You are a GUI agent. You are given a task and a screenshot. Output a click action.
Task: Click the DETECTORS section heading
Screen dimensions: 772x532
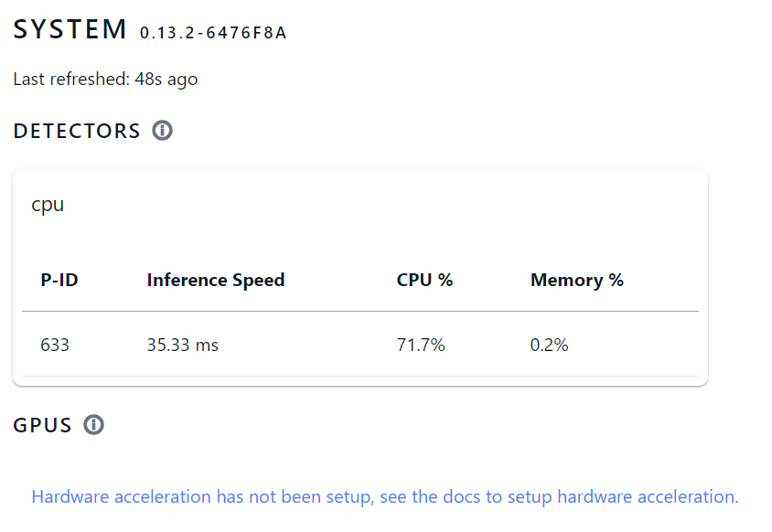77,131
